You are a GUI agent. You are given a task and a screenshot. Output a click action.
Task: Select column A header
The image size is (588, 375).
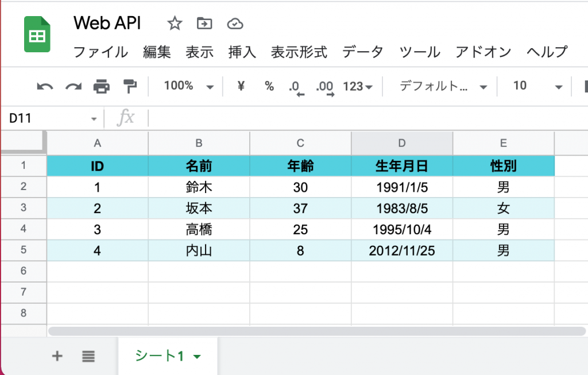click(98, 143)
